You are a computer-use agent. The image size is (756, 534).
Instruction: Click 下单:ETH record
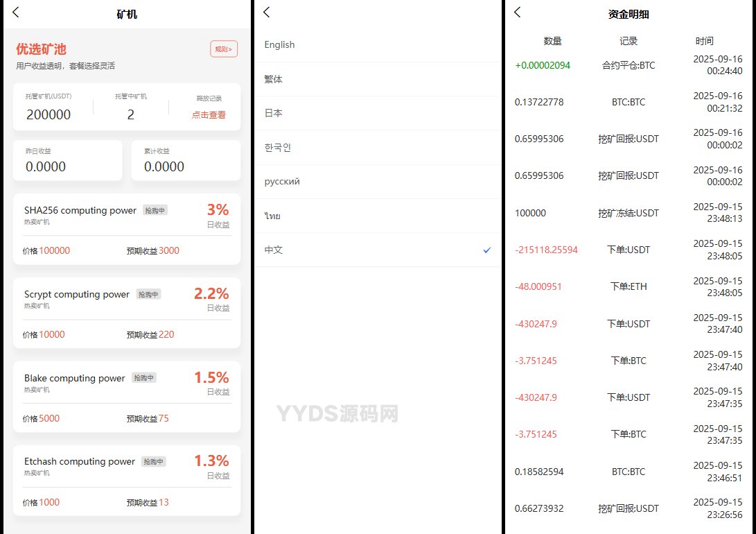pos(628,286)
